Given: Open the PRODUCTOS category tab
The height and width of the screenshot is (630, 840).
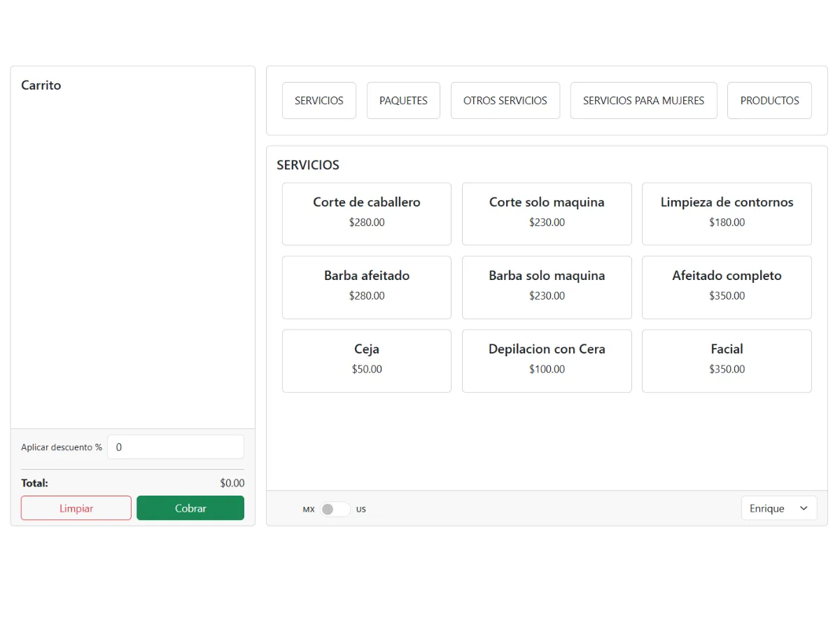Looking at the screenshot, I should tap(769, 101).
